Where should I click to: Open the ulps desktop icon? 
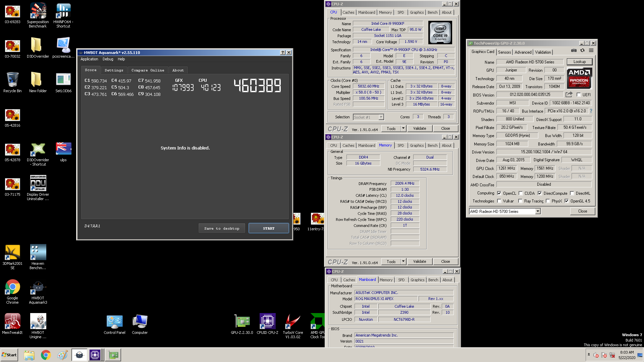[63, 152]
